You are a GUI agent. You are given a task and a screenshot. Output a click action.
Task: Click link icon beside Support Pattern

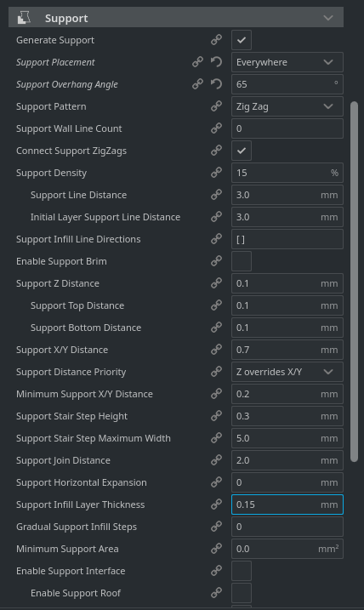pyautogui.click(x=216, y=106)
